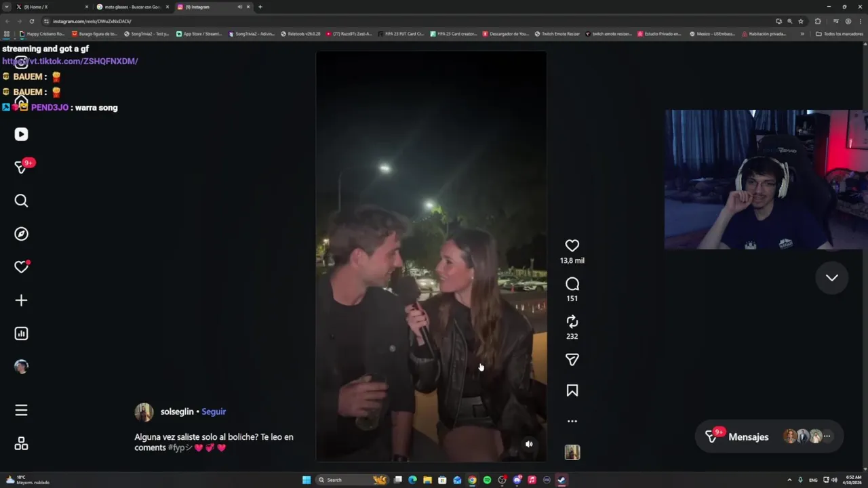This screenshot has width=868, height=488.
Task: Open Chrome extensions puzzle icon
Action: point(818,21)
